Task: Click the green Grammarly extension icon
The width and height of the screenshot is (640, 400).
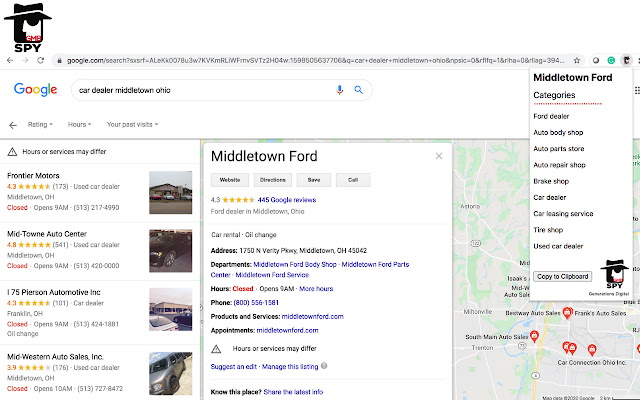Action: click(611, 60)
